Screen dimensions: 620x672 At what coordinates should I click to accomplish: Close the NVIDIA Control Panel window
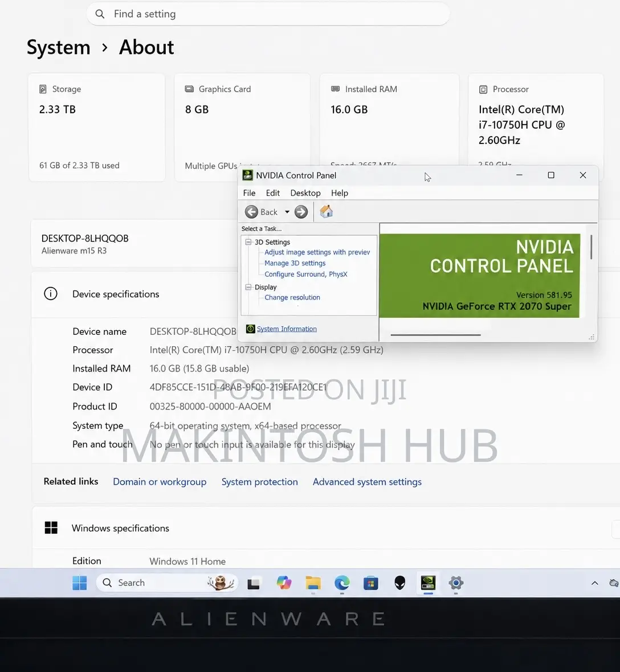[x=583, y=175]
